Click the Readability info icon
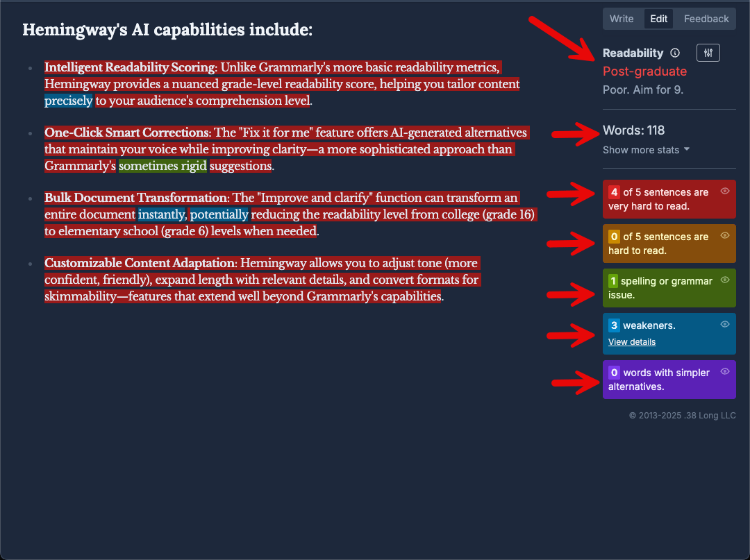 click(x=675, y=53)
